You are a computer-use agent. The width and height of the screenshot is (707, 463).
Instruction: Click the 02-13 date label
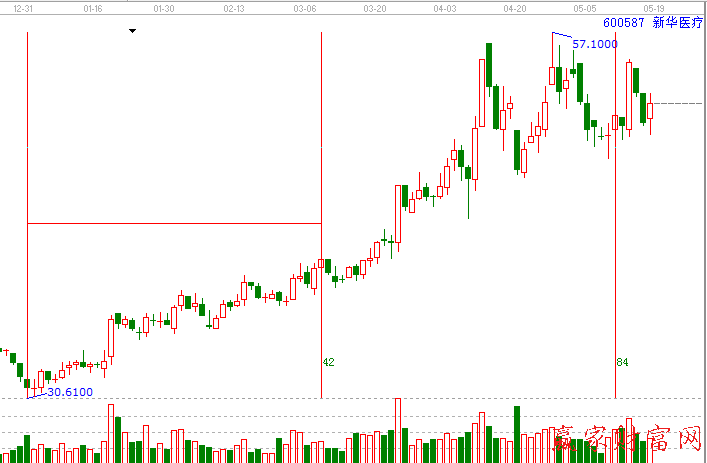[x=235, y=8]
